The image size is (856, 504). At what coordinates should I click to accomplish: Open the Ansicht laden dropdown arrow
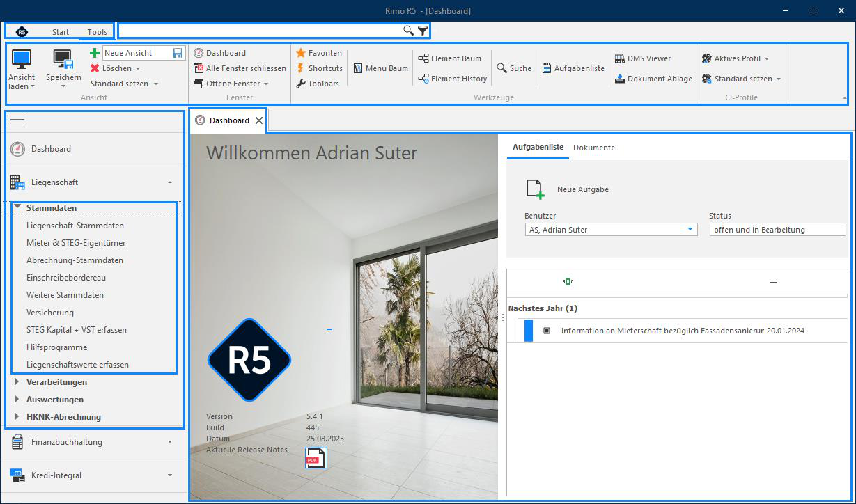pos(32,87)
